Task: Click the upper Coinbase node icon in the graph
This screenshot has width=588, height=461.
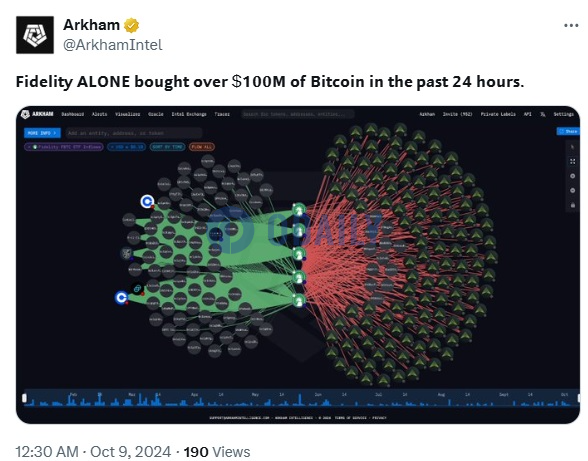Action: [x=147, y=201]
